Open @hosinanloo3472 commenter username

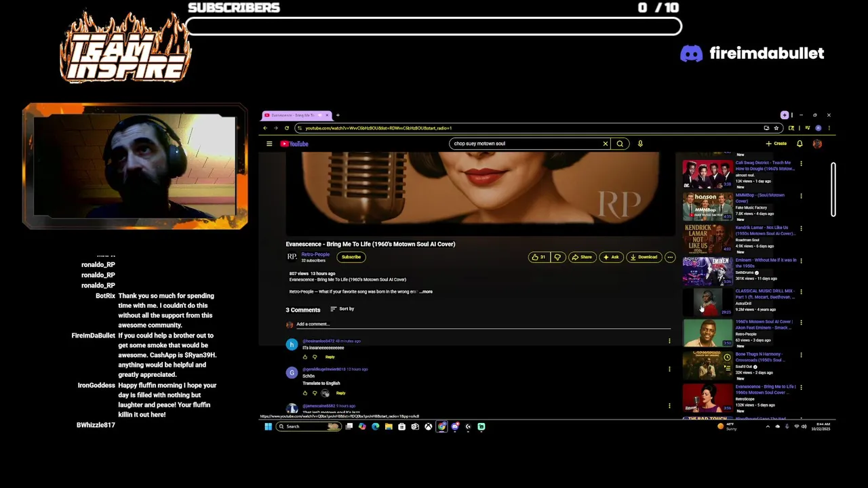click(x=318, y=341)
